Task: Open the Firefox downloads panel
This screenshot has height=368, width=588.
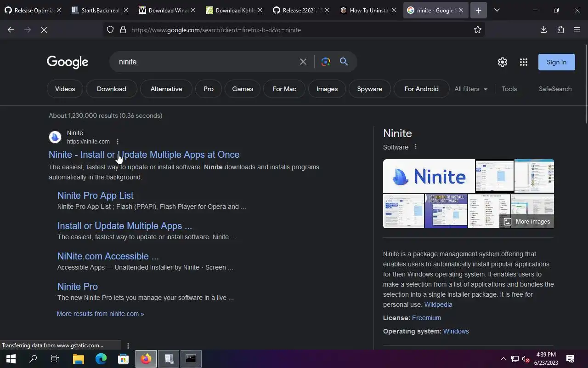Action: 543,30
